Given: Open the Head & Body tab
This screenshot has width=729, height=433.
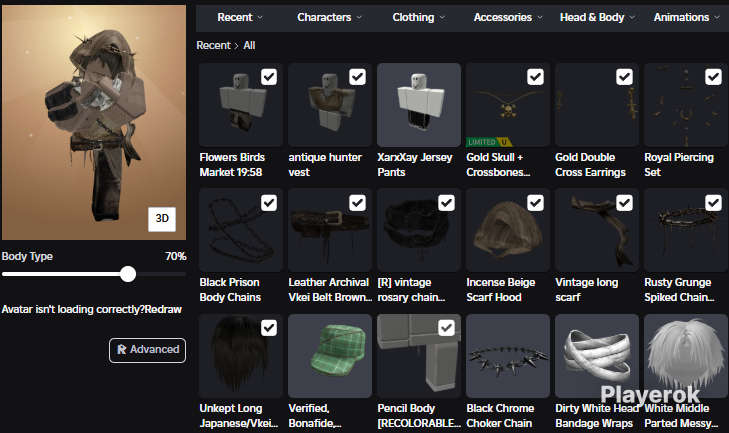Looking at the screenshot, I should pos(592,17).
